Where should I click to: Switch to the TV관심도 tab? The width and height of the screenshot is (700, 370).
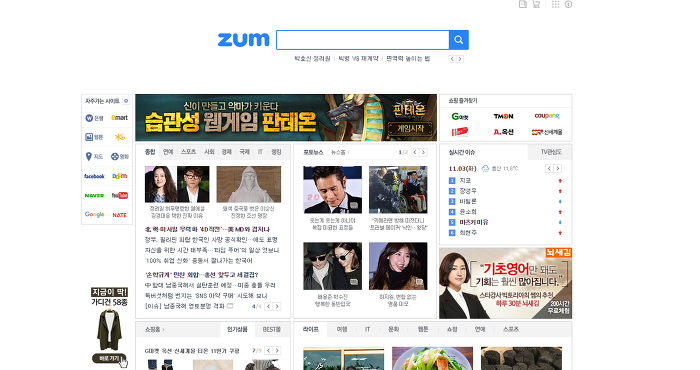click(550, 152)
